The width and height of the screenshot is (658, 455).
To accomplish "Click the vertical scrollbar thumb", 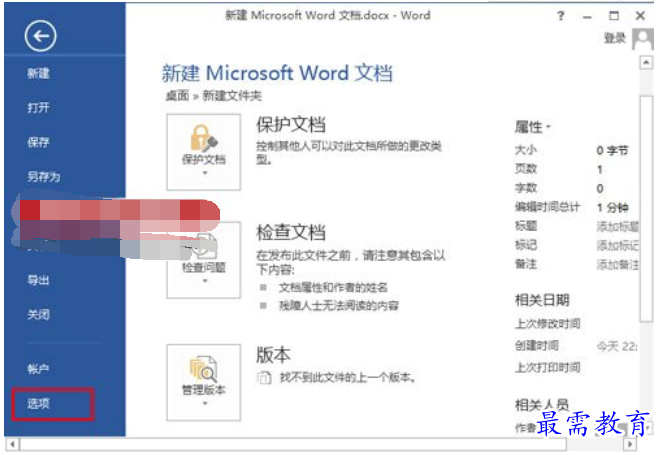I will pos(646,208).
